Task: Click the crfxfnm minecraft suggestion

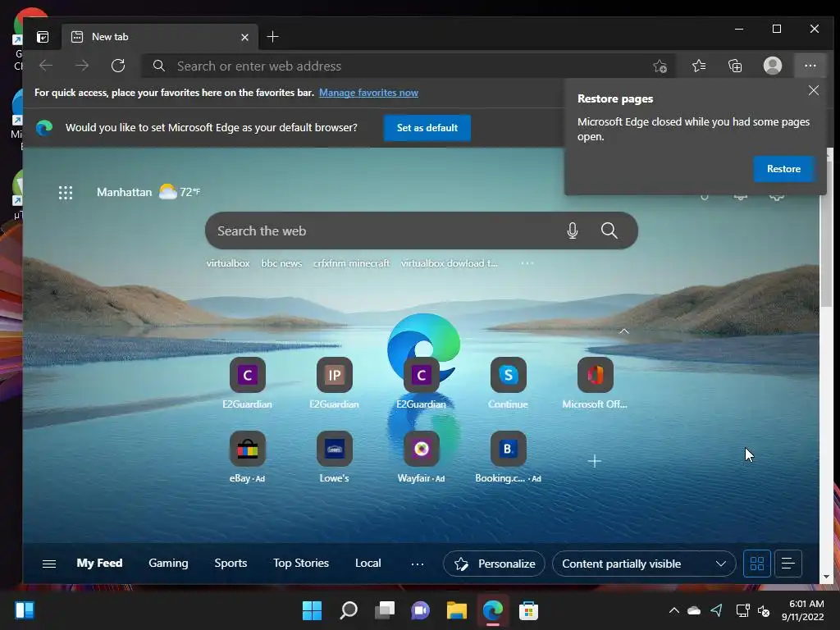Action: pos(351,263)
